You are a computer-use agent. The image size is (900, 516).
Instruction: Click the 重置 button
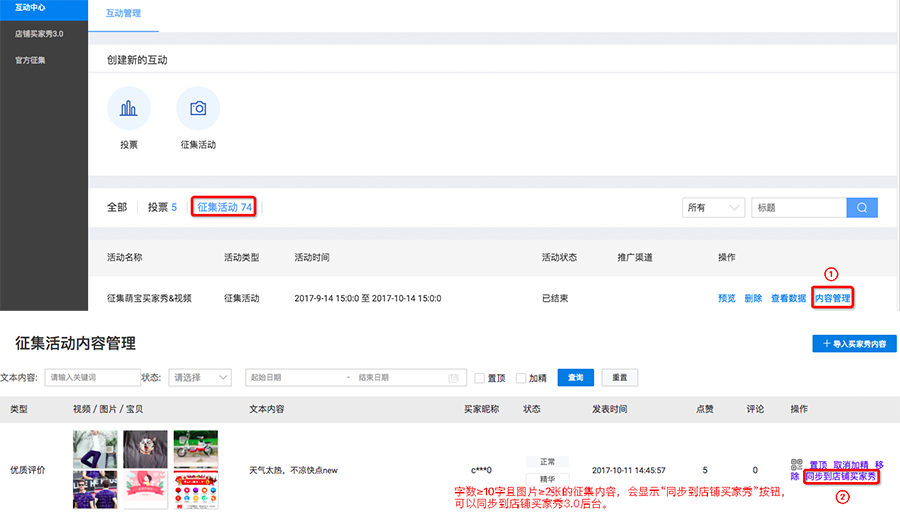point(619,378)
